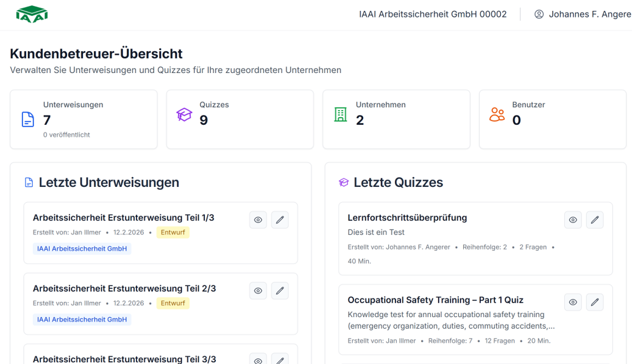Click the blue document icon in Unterweisungen card
Viewport: 632px width, 364px height.
click(28, 119)
